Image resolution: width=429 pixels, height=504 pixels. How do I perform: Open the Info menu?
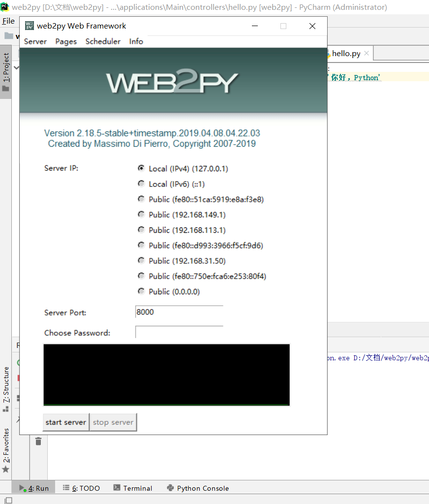(136, 41)
